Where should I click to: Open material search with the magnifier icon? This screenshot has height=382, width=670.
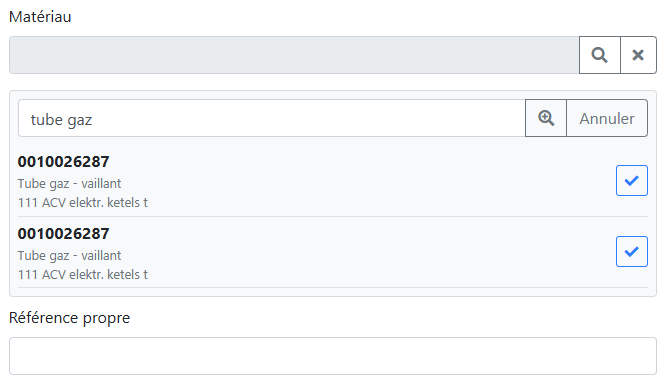coord(599,55)
